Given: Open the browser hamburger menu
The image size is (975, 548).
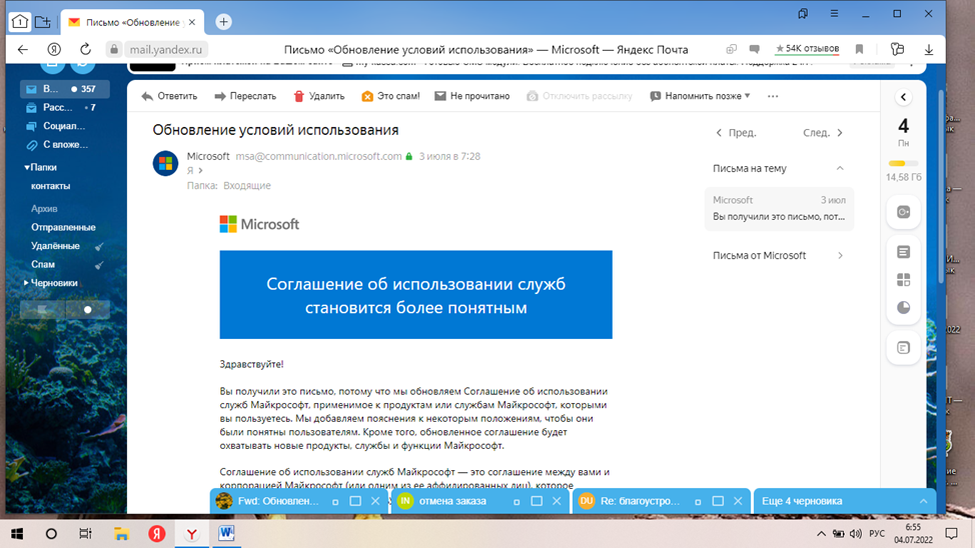Looking at the screenshot, I should coord(834,13).
